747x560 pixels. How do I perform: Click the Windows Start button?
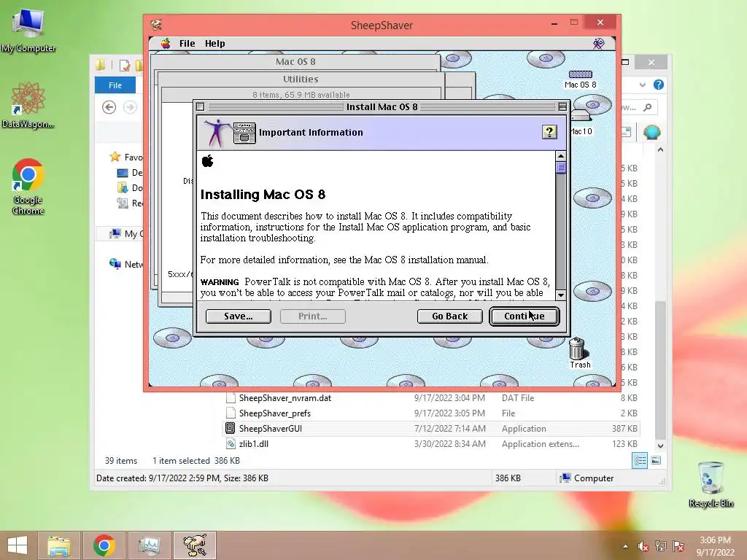18,545
